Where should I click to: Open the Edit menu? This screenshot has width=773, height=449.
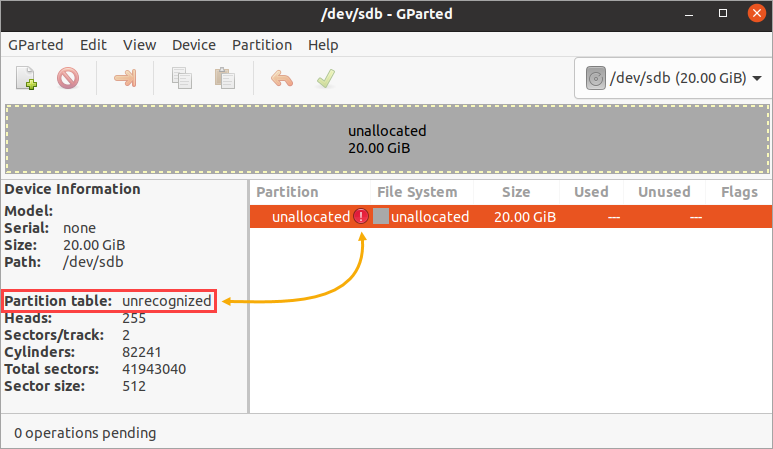coord(93,45)
